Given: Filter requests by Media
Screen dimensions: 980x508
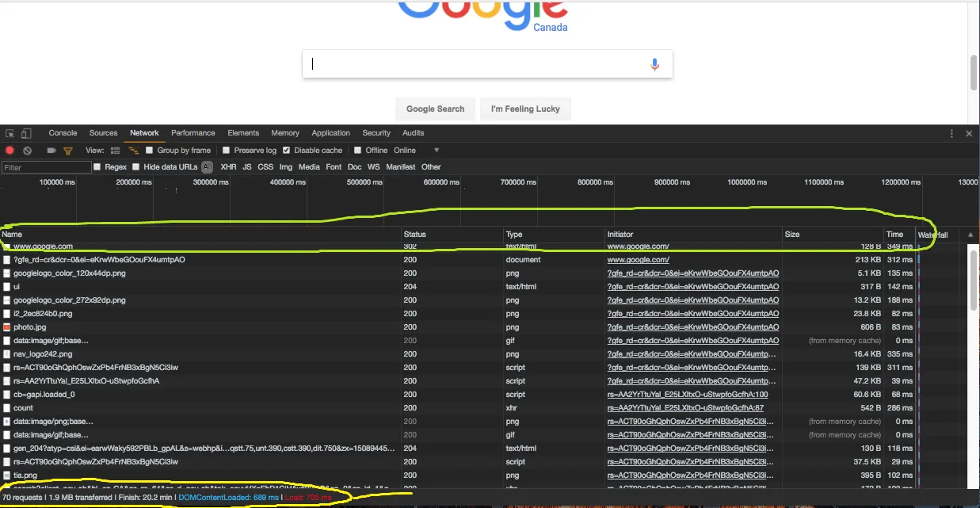Looking at the screenshot, I should click(x=309, y=167).
